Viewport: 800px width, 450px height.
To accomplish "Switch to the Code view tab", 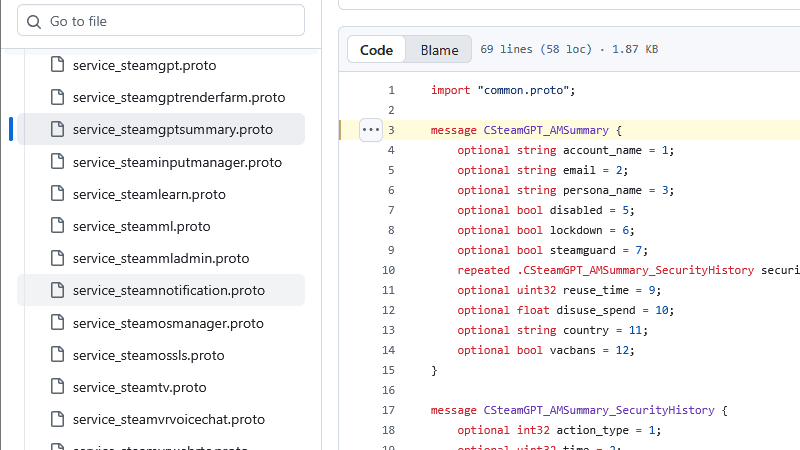I will [377, 50].
